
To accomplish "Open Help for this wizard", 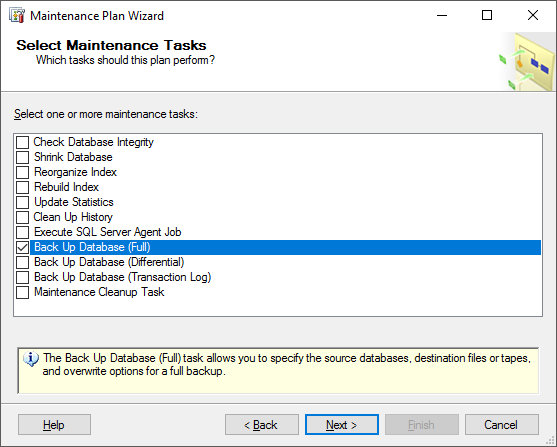I will (54, 425).
